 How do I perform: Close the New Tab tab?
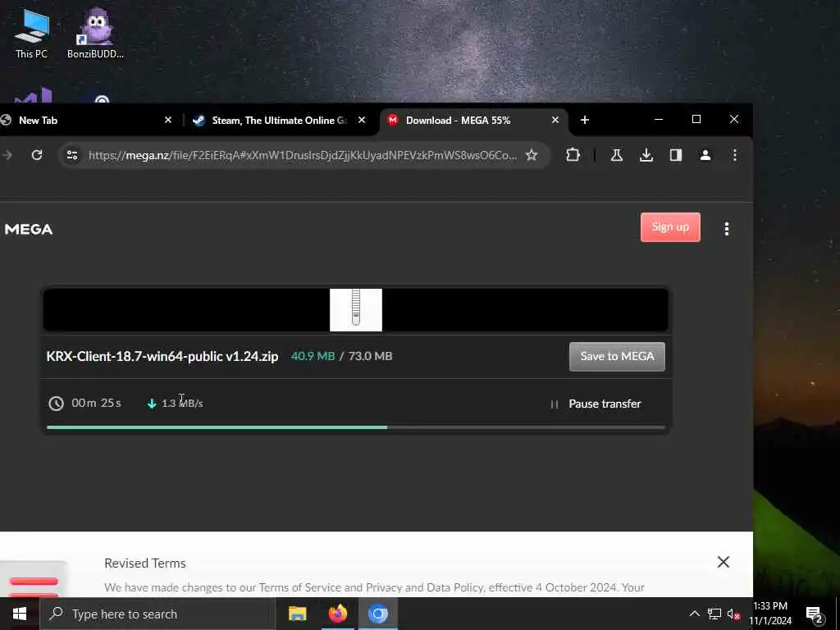click(167, 120)
